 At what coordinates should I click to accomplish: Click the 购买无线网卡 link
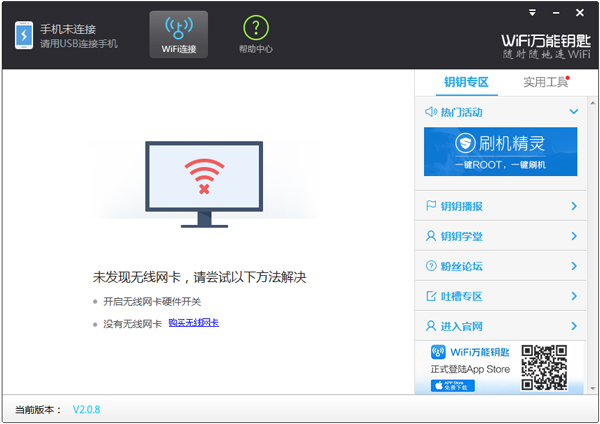pyautogui.click(x=193, y=323)
